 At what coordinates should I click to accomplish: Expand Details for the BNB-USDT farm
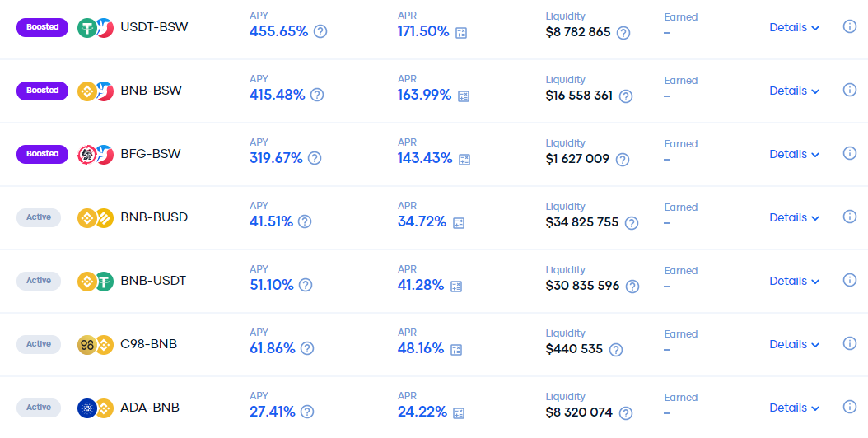794,281
